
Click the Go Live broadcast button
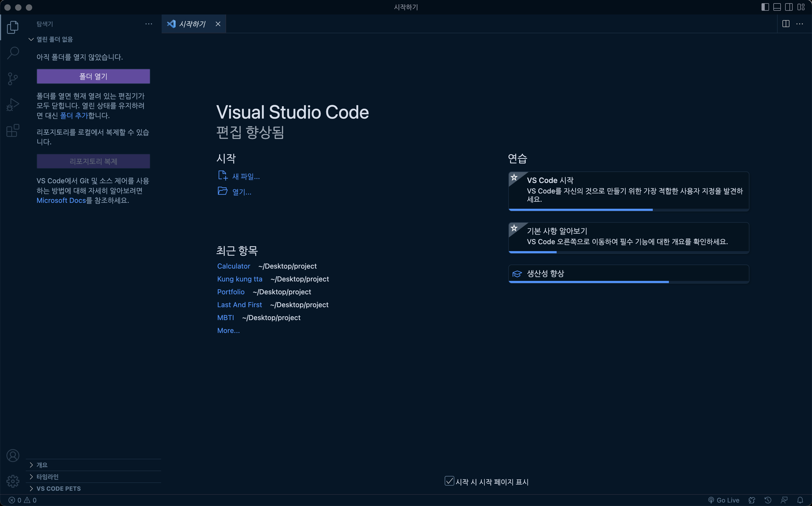pos(724,500)
